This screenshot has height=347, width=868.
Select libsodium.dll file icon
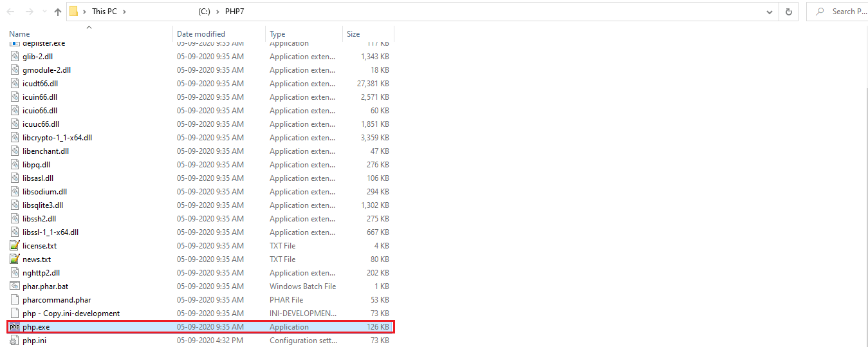[x=15, y=192]
